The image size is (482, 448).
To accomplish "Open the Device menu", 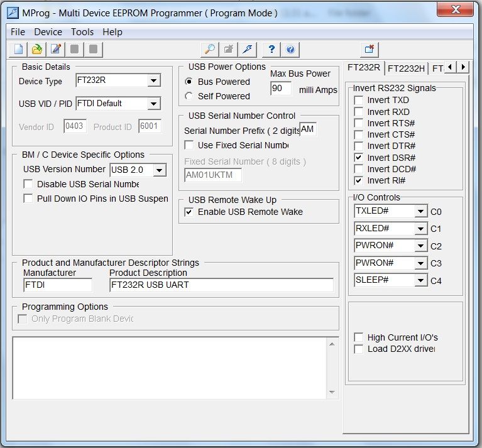I will pyautogui.click(x=48, y=31).
